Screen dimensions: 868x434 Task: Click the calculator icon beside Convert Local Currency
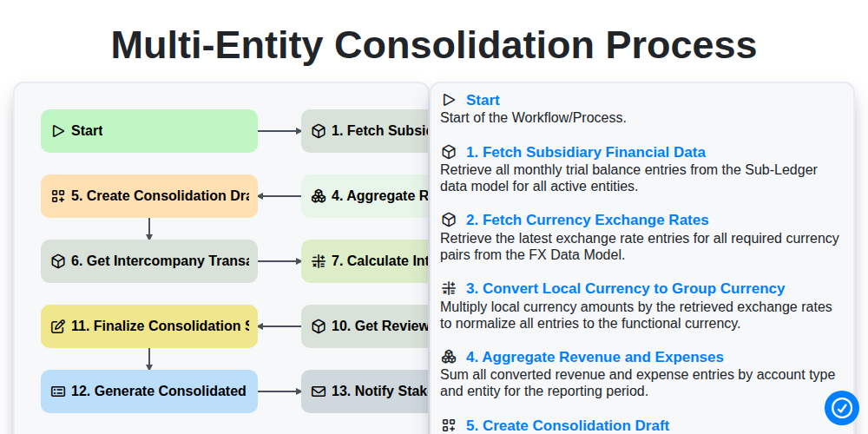(x=449, y=288)
